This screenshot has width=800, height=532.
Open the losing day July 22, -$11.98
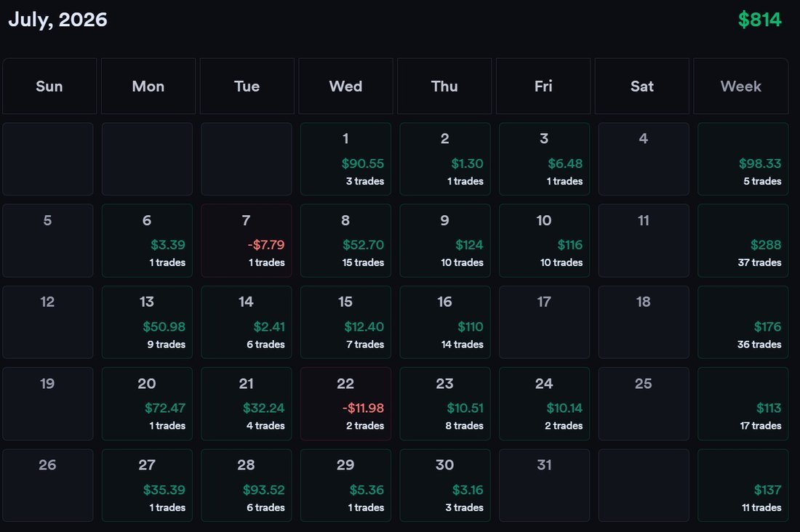pos(345,403)
